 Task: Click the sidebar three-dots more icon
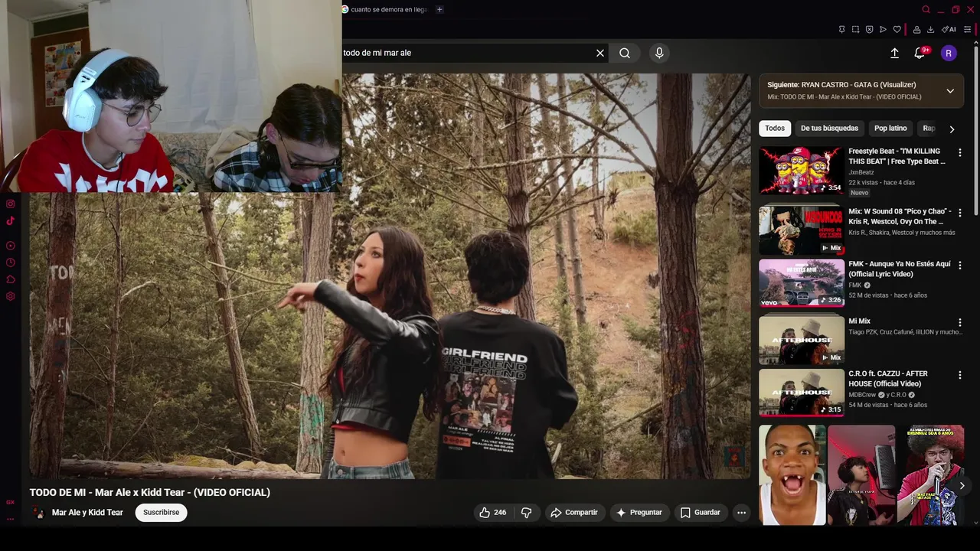[x=11, y=519]
